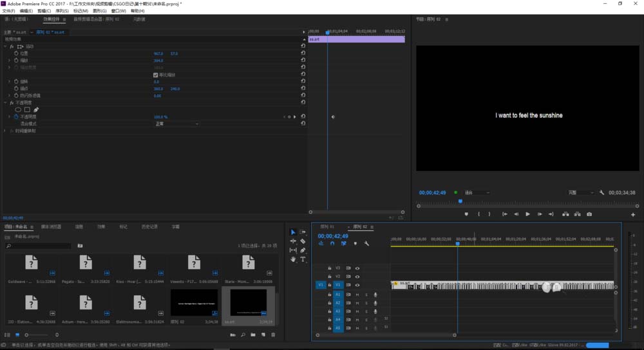Select the Type tool
This screenshot has width=644, height=350.
tap(303, 259)
